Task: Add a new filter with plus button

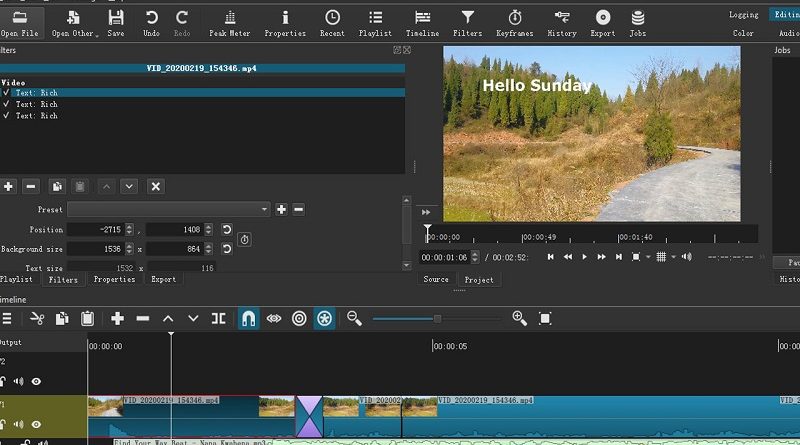Action: click(x=8, y=187)
